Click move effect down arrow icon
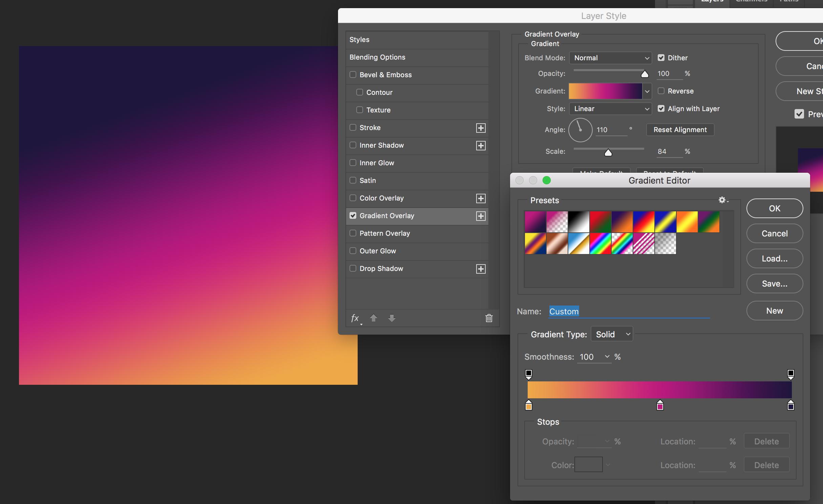Screen dimensions: 823x504 pos(392,318)
